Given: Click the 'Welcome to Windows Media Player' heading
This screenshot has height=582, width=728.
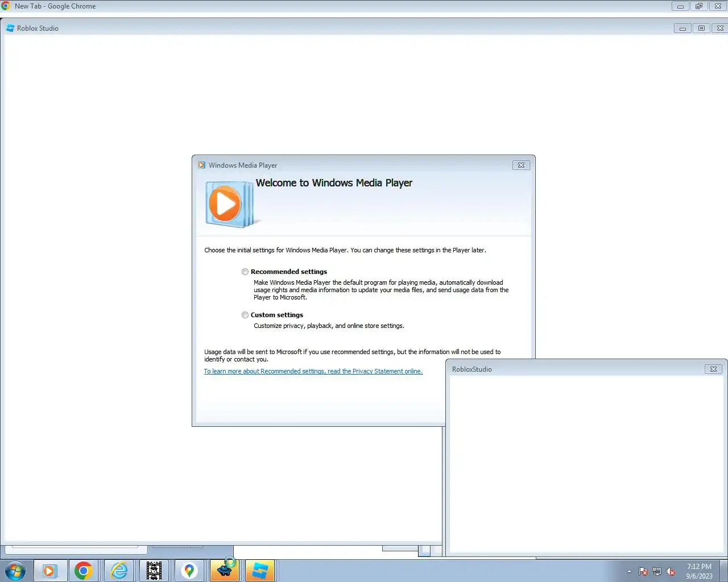Looking at the screenshot, I should pos(334,183).
